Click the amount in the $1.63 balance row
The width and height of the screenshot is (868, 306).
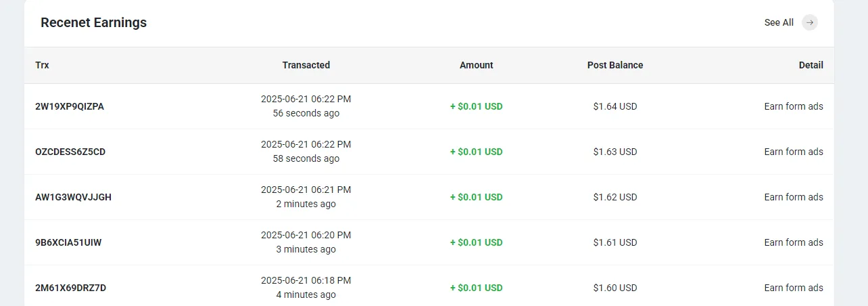click(x=477, y=152)
